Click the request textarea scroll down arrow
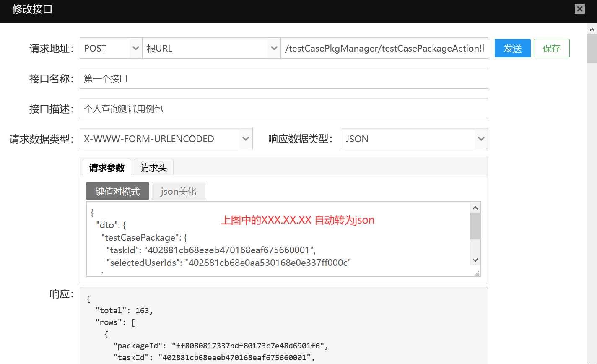This screenshot has width=597, height=364. pyautogui.click(x=475, y=260)
